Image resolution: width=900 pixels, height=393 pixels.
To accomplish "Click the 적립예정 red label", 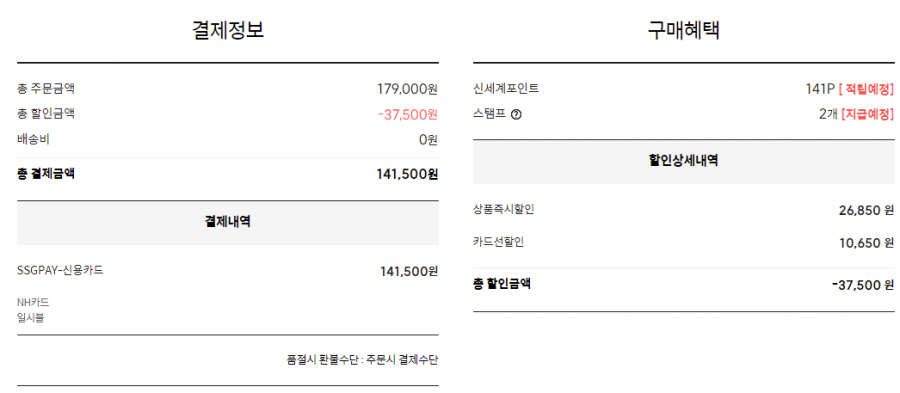I will point(867,90).
